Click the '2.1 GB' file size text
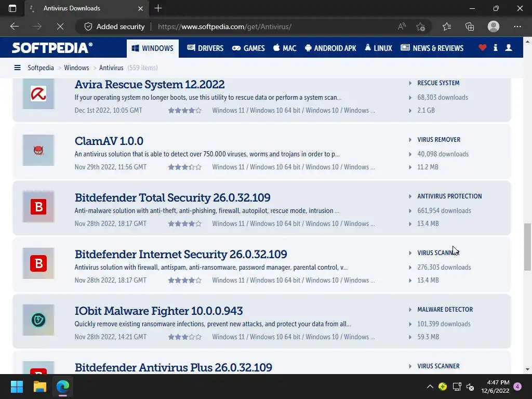532x399 pixels. click(426, 111)
